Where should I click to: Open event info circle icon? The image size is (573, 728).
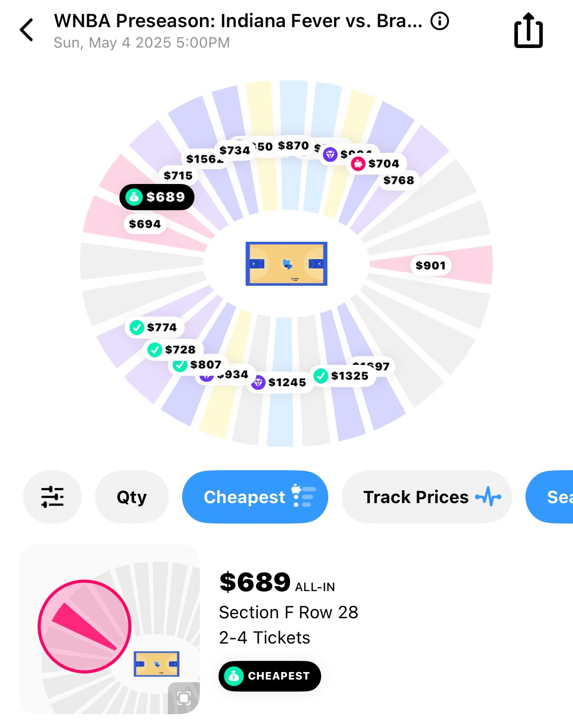coord(440,21)
